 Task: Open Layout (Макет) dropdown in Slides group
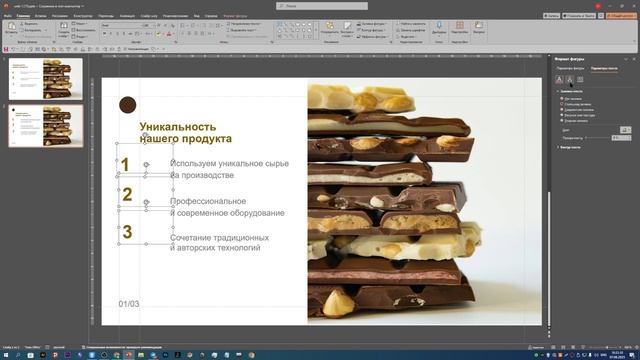coord(80,24)
